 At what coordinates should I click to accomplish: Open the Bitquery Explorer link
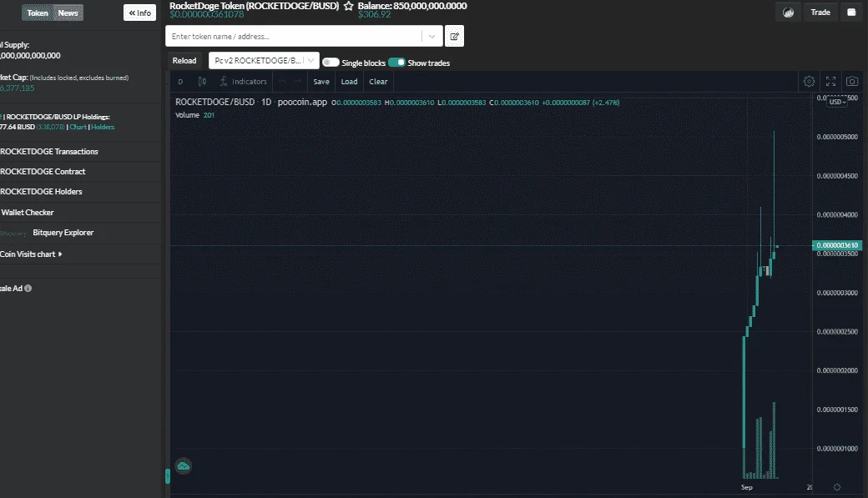[63, 233]
